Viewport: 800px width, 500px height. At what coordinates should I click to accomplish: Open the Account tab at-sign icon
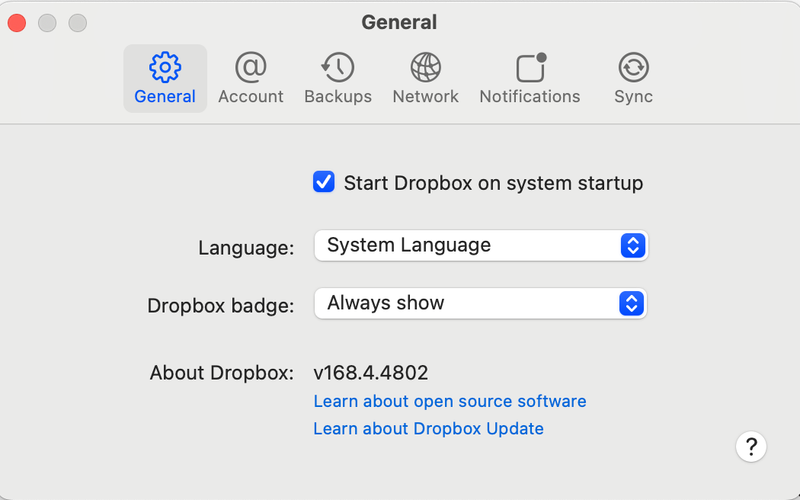(251, 67)
